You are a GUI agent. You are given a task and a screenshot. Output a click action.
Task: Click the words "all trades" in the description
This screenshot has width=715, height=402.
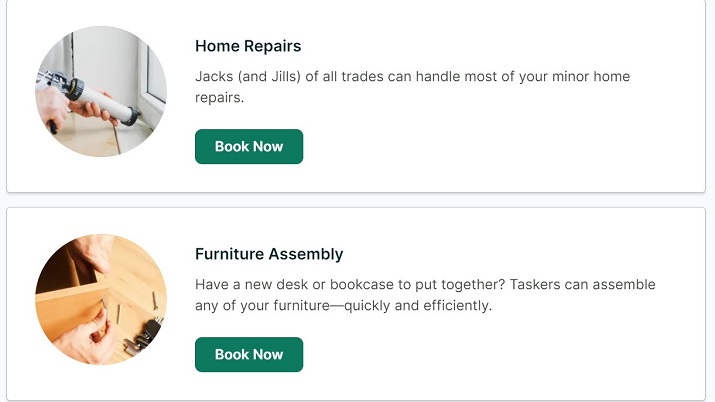coord(353,76)
